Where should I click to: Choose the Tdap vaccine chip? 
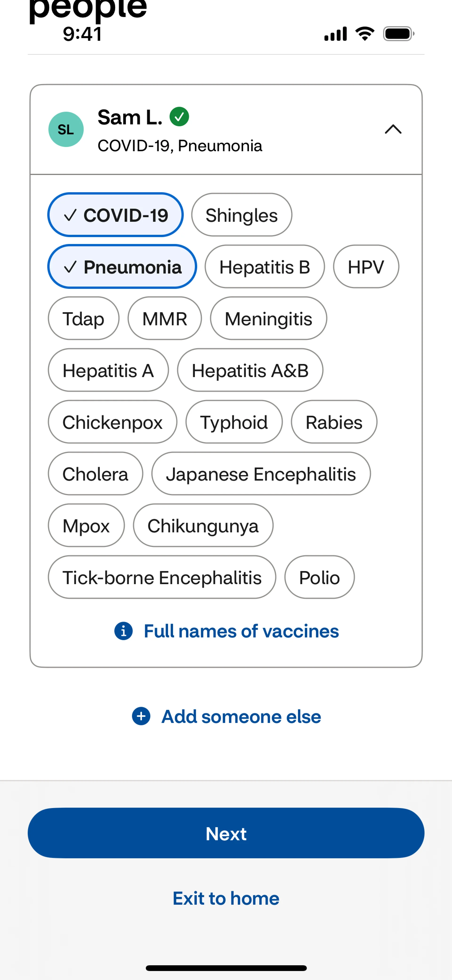pyautogui.click(x=83, y=318)
